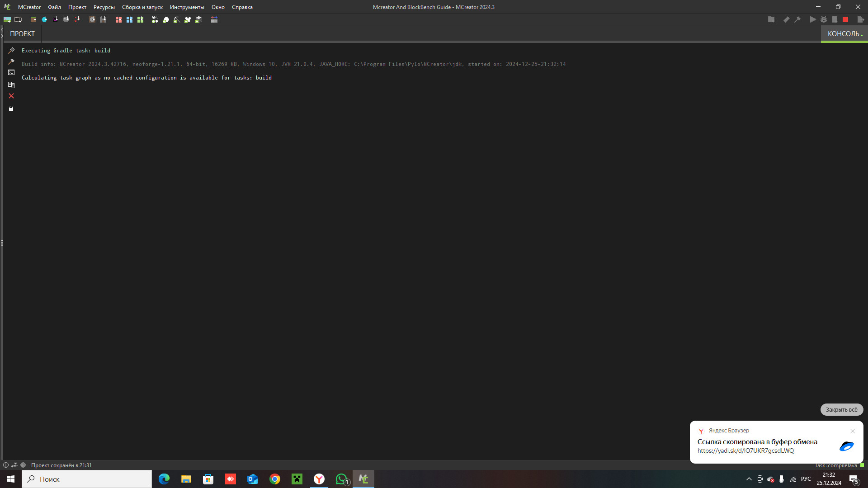Open the copied link yadi.sk/d/lO7UKR7gcsdLWQ
Screen dimensions: 868x488
pyautogui.click(x=746, y=450)
